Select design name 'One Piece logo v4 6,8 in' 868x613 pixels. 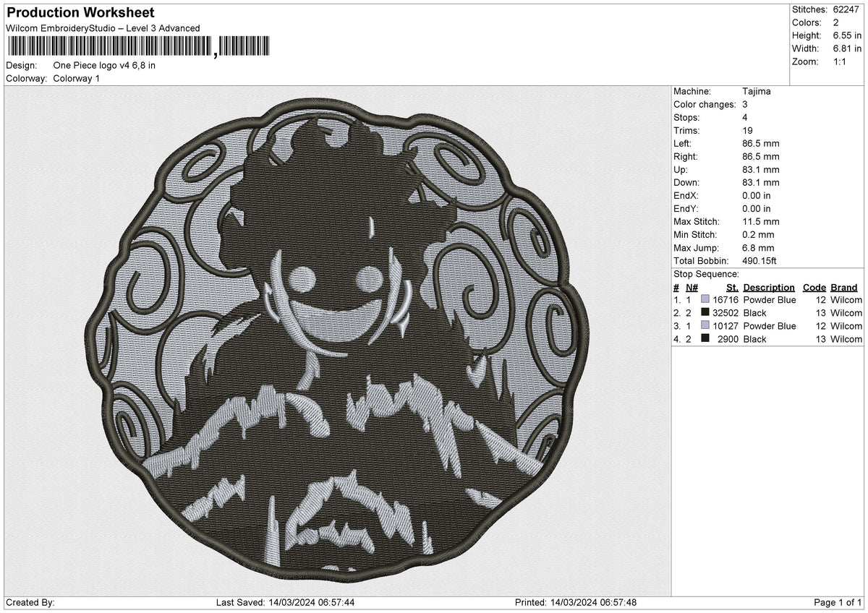[x=104, y=65]
